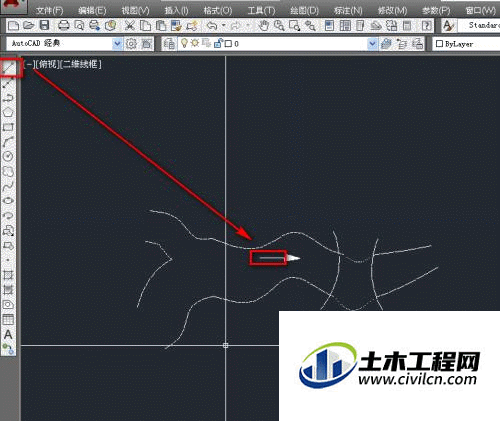This screenshot has height=421, width=500.
Task: Click the Help question mark icon
Action: 427,25
